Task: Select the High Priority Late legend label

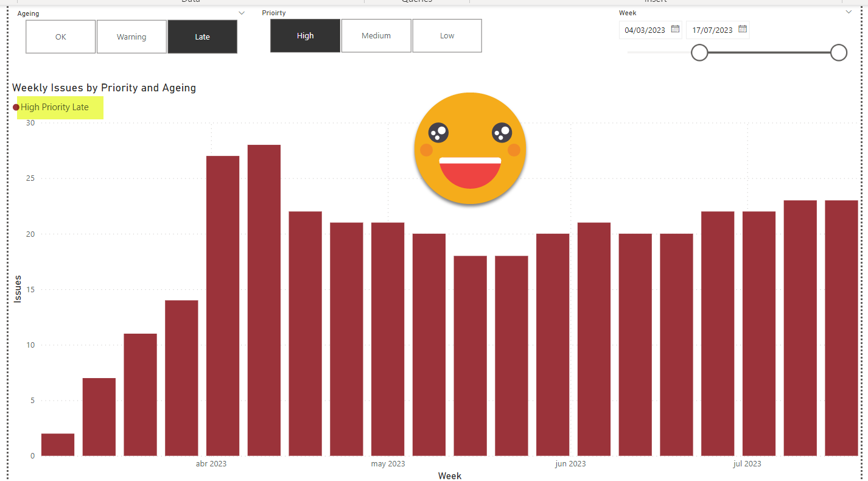Action: 55,107
